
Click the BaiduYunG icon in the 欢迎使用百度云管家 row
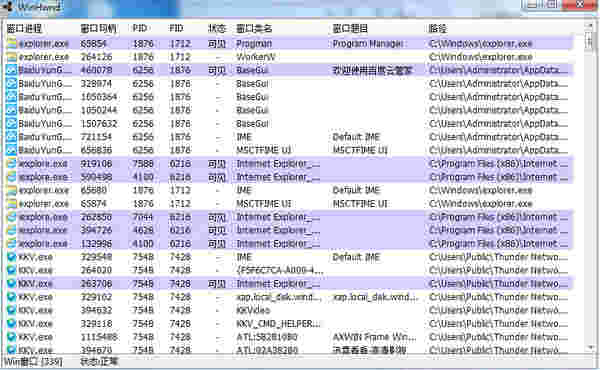click(11, 70)
